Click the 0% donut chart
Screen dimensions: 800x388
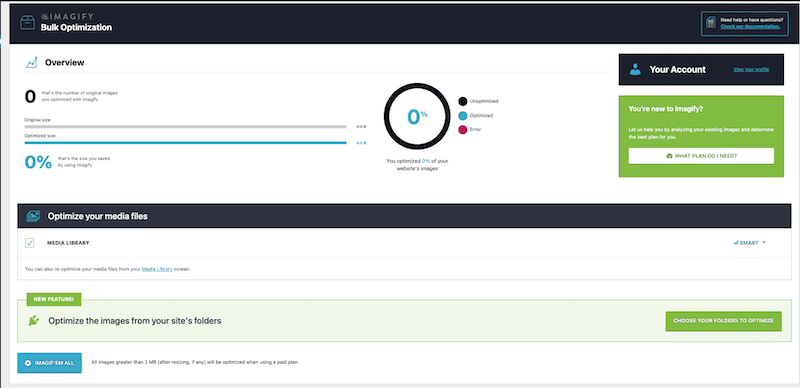pos(417,116)
